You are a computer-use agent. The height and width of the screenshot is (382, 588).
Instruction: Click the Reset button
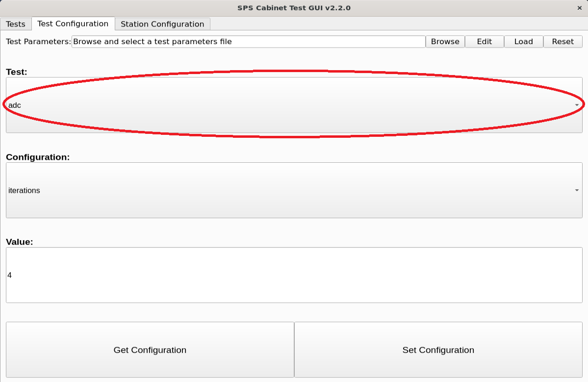coord(562,41)
